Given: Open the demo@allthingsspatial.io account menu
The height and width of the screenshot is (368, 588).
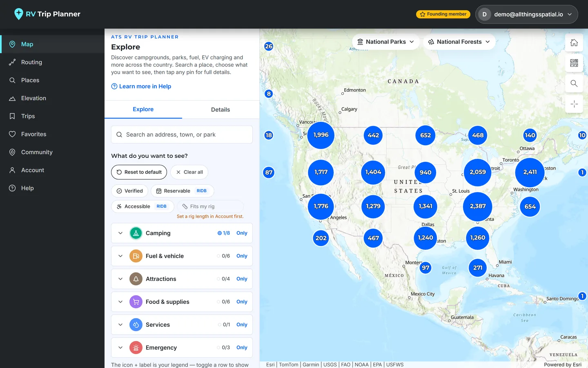Looking at the screenshot, I should 526,14.
